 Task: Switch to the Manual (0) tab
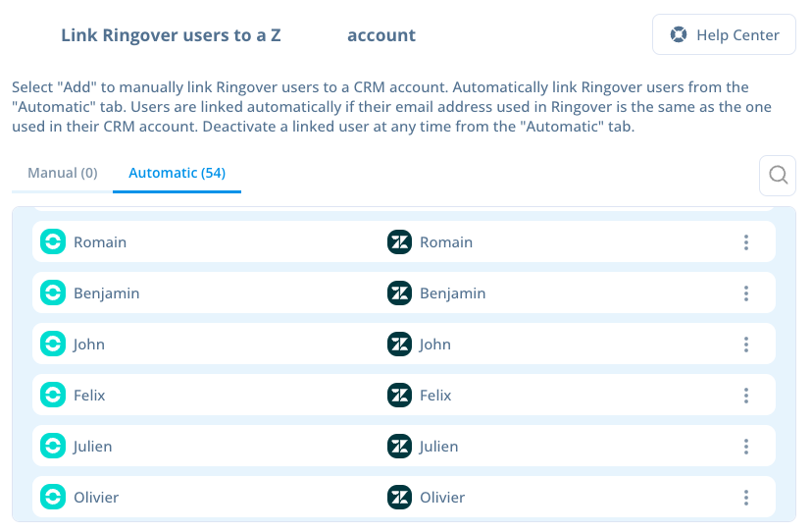(63, 173)
